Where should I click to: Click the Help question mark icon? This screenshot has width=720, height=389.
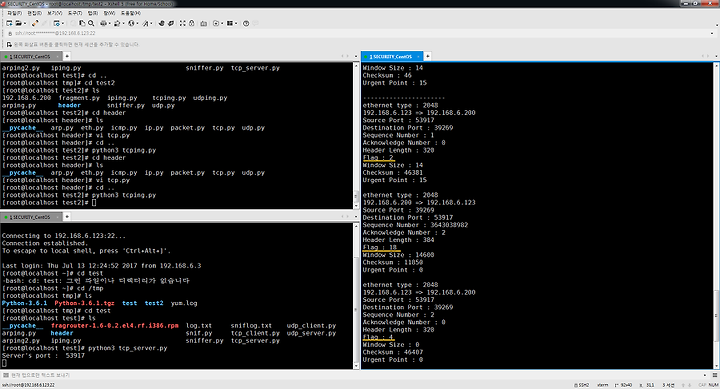[x=246, y=23]
